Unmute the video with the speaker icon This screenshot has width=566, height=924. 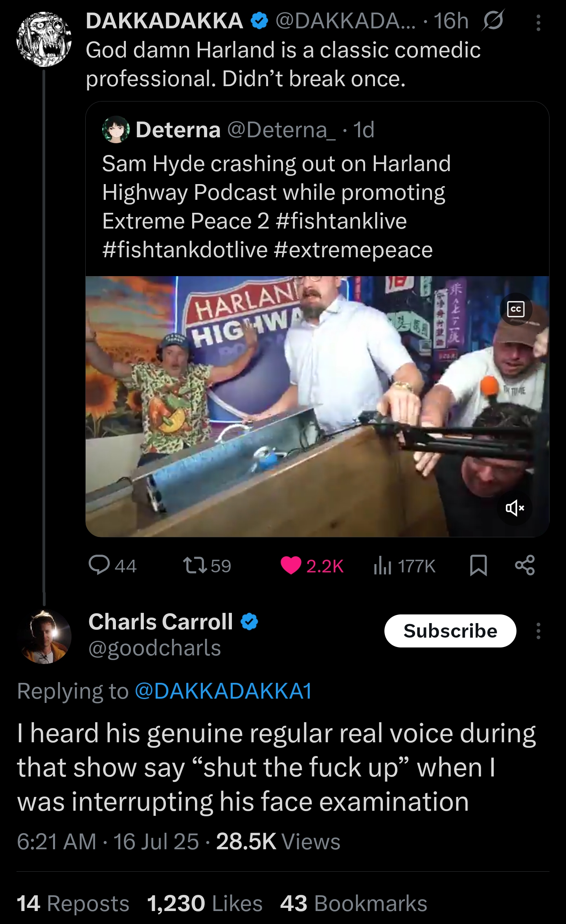pyautogui.click(x=515, y=508)
